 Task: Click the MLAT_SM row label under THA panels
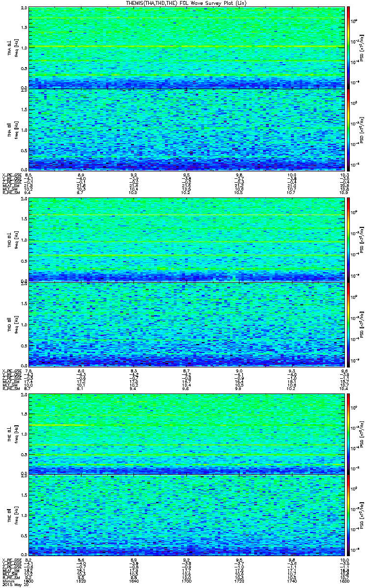point(11,186)
